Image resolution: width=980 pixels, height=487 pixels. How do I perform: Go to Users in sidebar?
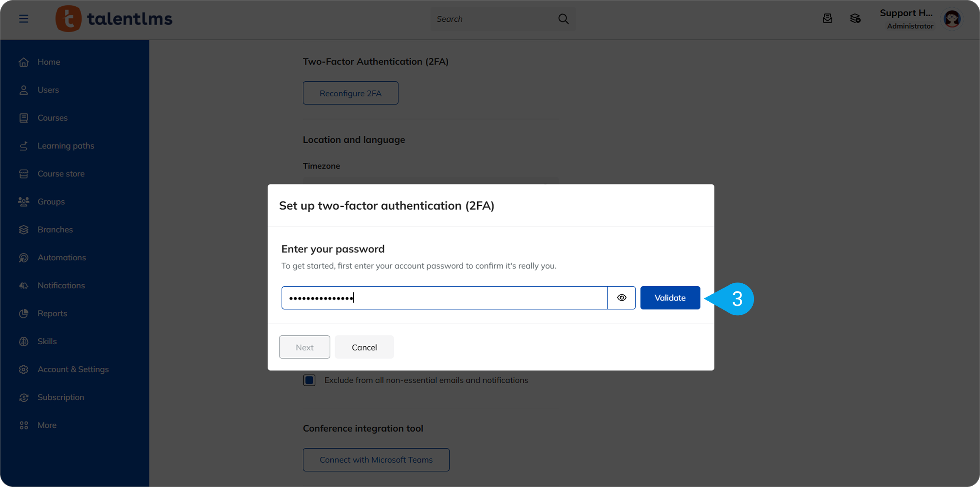[x=48, y=90]
